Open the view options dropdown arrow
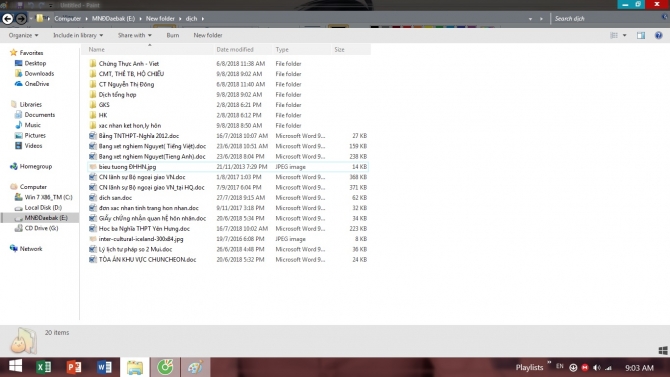Image resolution: width=670 pixels, height=377 pixels. 624,35
